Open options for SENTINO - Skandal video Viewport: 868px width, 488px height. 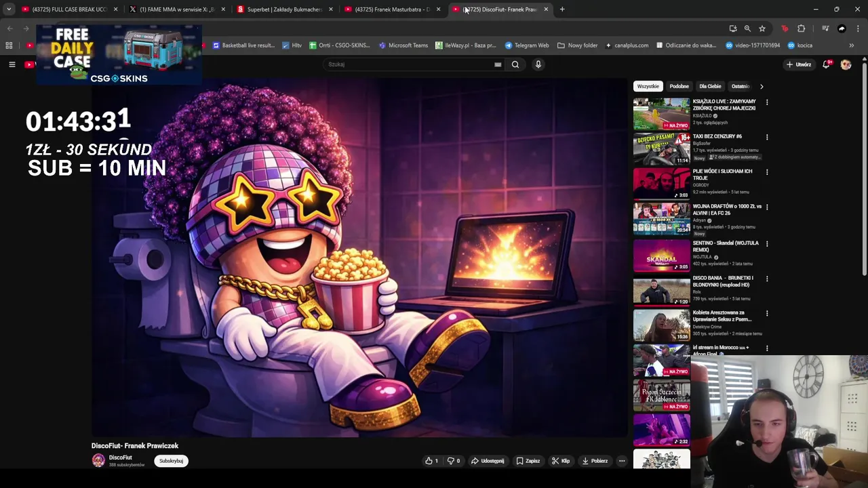click(x=767, y=243)
